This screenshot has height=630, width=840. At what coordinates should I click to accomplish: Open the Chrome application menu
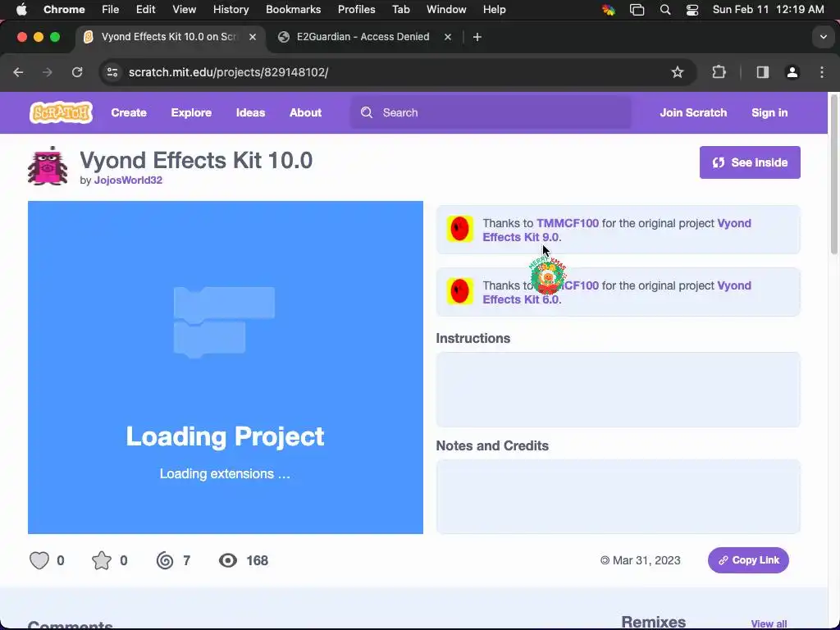point(64,9)
